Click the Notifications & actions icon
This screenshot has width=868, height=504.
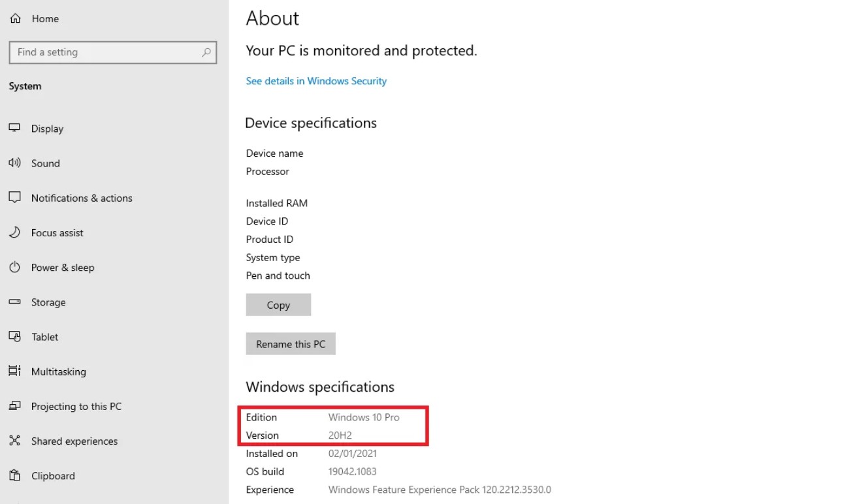[14, 198]
